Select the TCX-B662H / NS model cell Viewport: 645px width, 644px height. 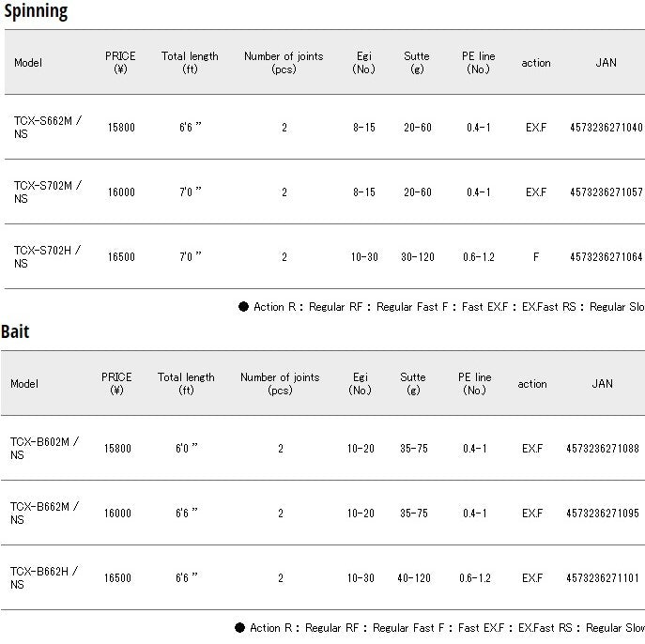pyautogui.click(x=43, y=577)
